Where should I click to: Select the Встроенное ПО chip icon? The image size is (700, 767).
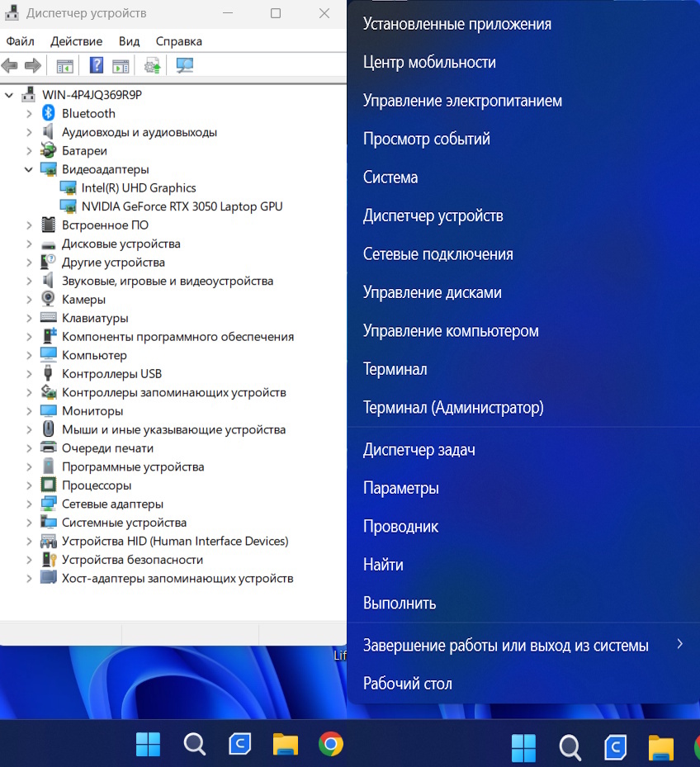pyautogui.click(x=48, y=225)
